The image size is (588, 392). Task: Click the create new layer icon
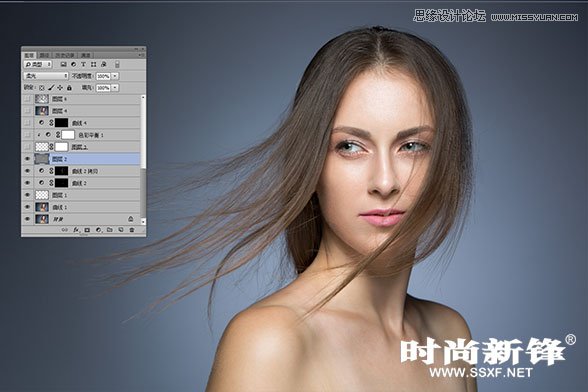click(x=121, y=230)
